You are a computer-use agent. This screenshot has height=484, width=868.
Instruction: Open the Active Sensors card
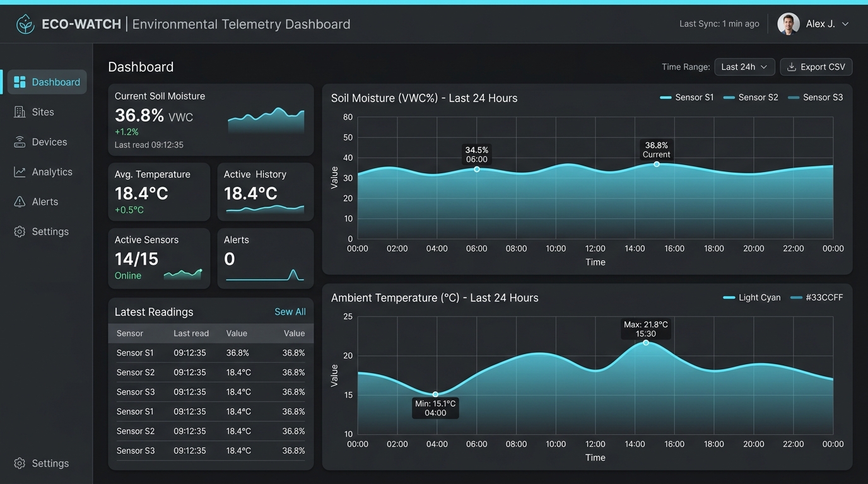coord(159,258)
